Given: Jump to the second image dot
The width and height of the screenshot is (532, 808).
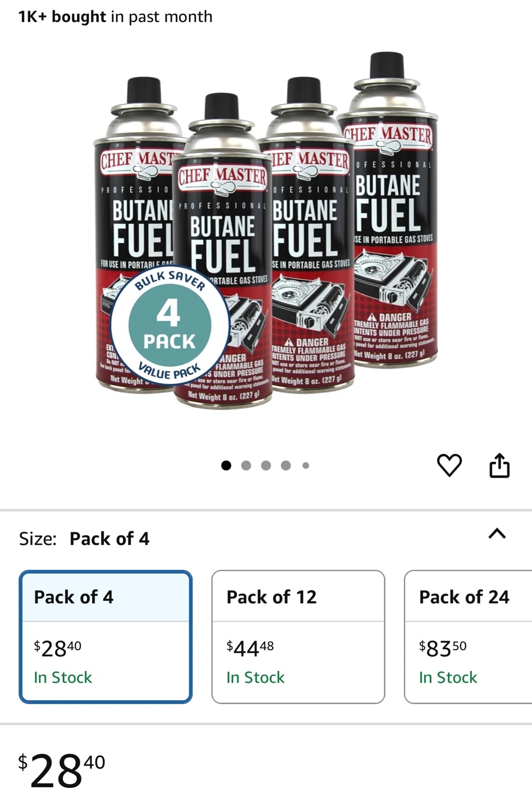Looking at the screenshot, I should 246,465.
